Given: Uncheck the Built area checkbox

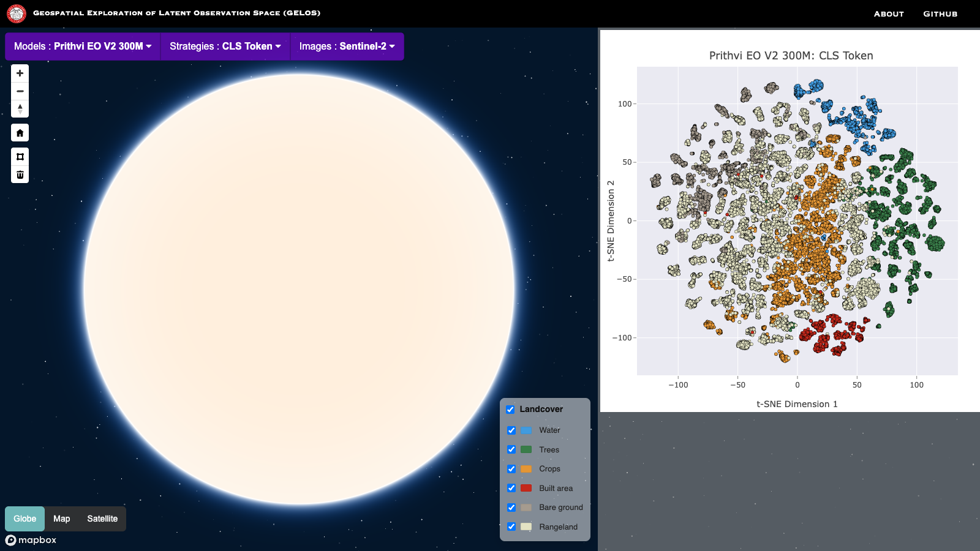Looking at the screenshot, I should 511,488.
